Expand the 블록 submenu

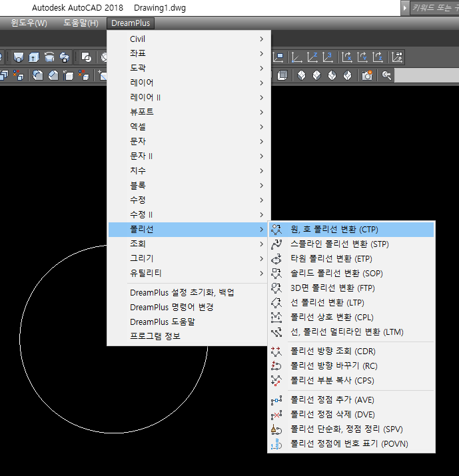tap(189, 185)
